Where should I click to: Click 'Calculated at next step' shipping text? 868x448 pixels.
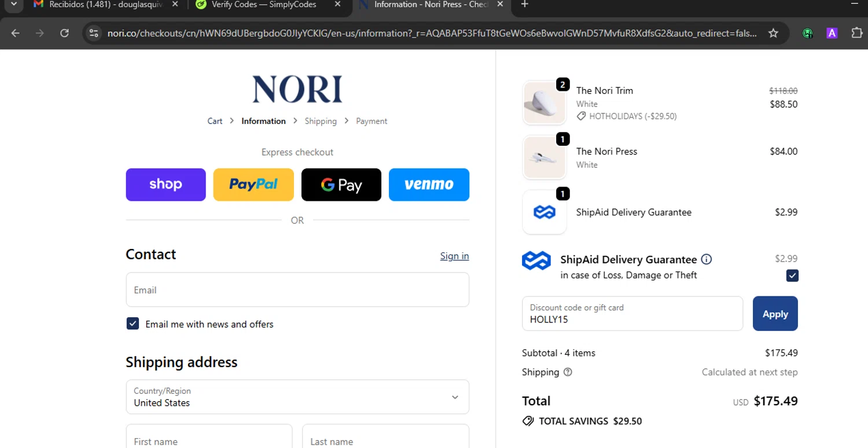point(750,372)
